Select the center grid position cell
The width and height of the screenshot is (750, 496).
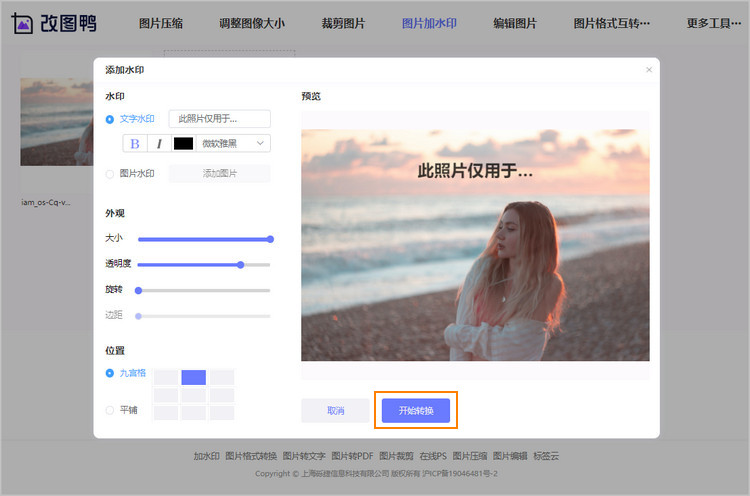pyautogui.click(x=194, y=395)
